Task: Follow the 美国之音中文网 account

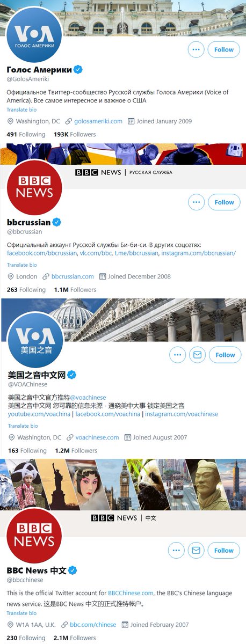Action: (x=225, y=355)
